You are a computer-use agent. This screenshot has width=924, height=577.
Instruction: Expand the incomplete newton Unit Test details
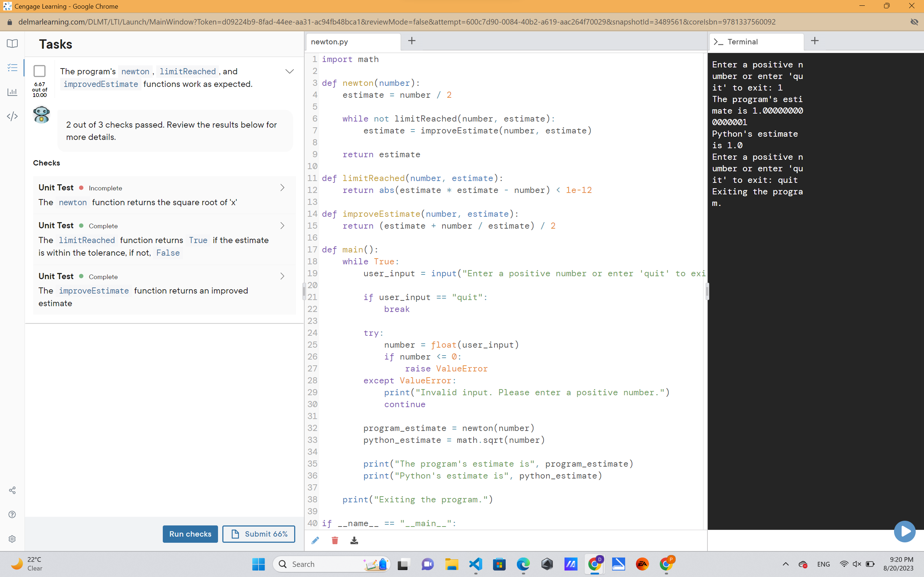tap(283, 188)
